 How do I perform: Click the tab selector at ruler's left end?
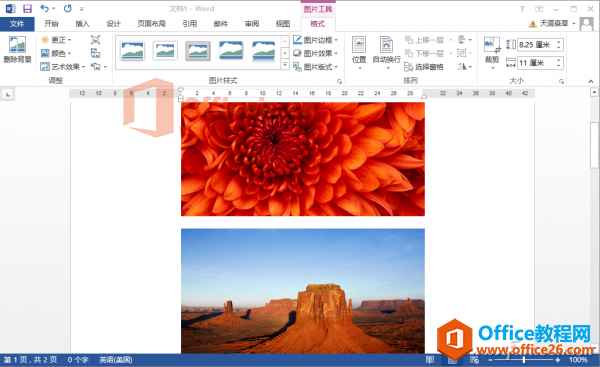click(8, 94)
